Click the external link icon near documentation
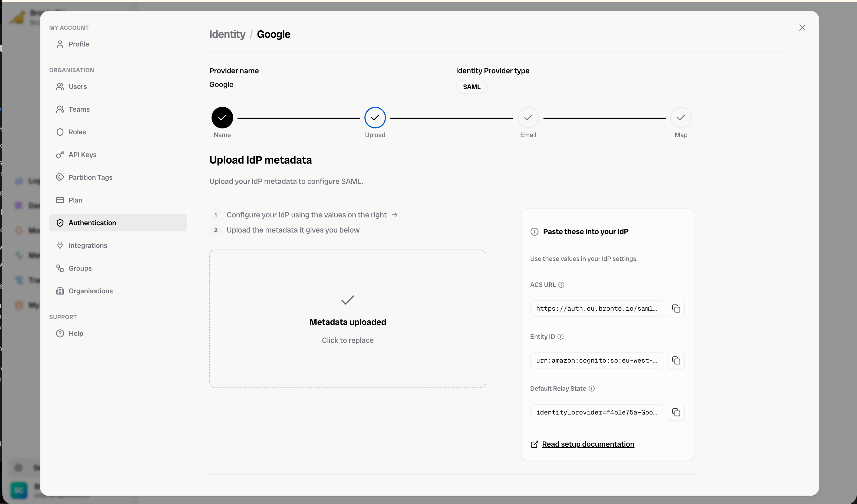 tap(534, 444)
